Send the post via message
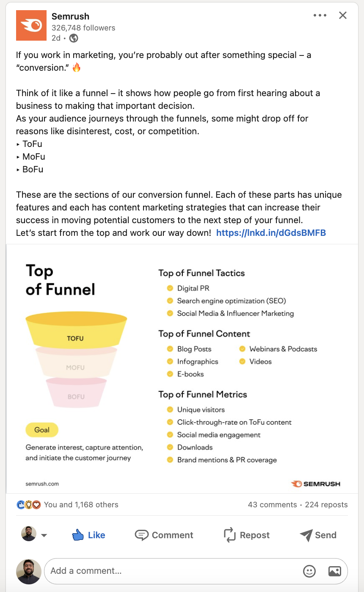 click(318, 535)
